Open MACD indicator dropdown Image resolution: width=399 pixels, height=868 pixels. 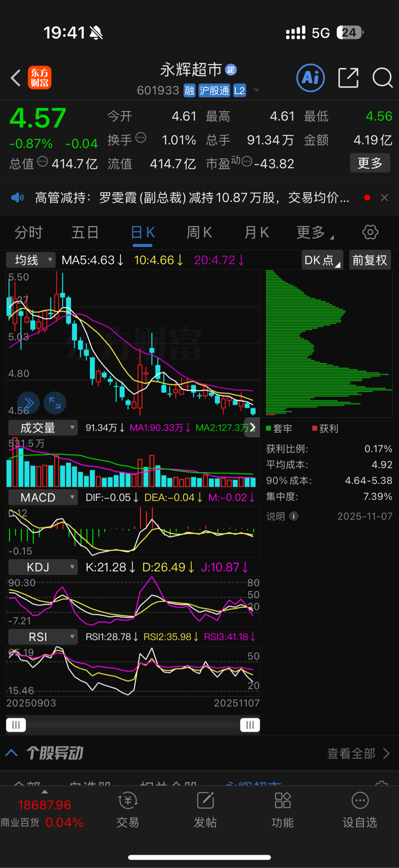coord(43,497)
